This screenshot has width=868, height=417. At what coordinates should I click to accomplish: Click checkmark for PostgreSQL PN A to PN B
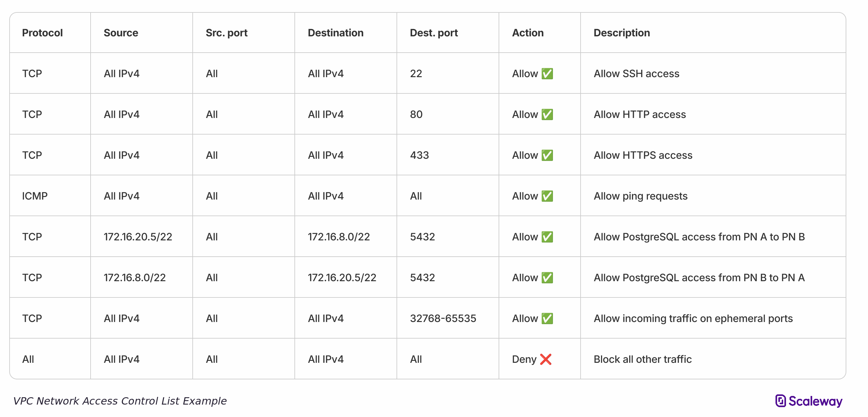tap(547, 237)
